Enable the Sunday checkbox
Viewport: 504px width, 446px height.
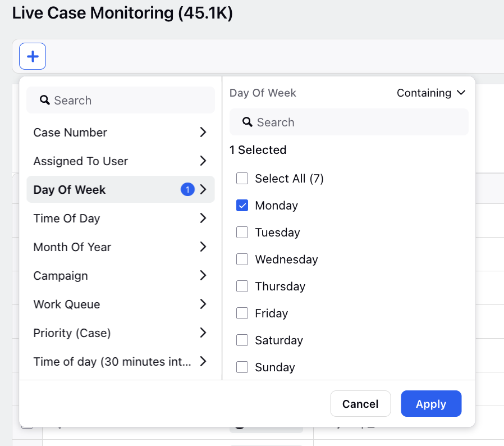click(242, 367)
